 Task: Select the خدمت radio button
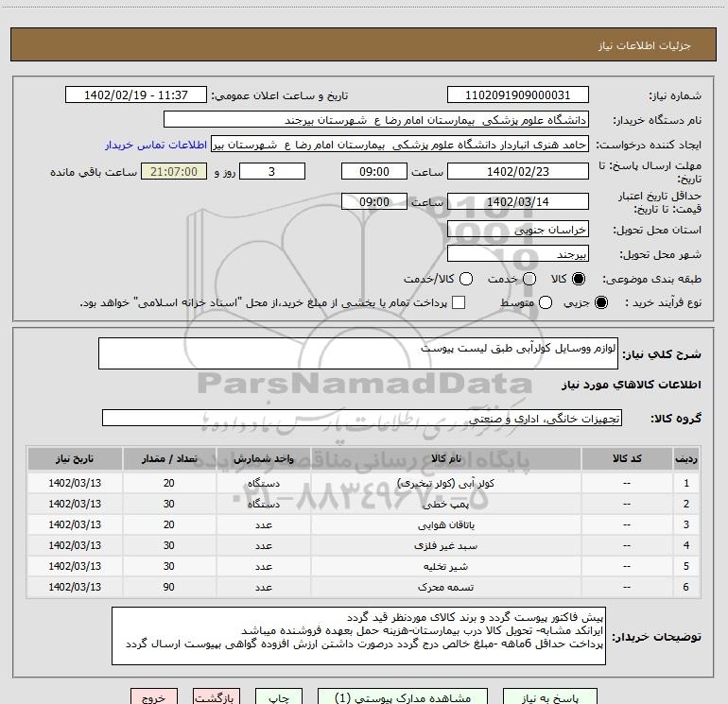(x=529, y=279)
